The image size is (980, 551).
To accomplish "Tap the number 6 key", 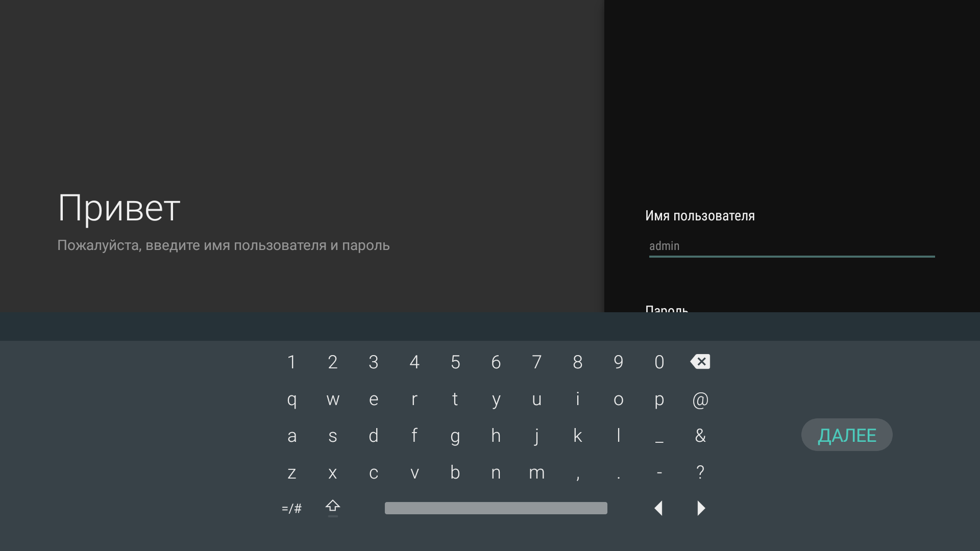I will click(x=496, y=362).
